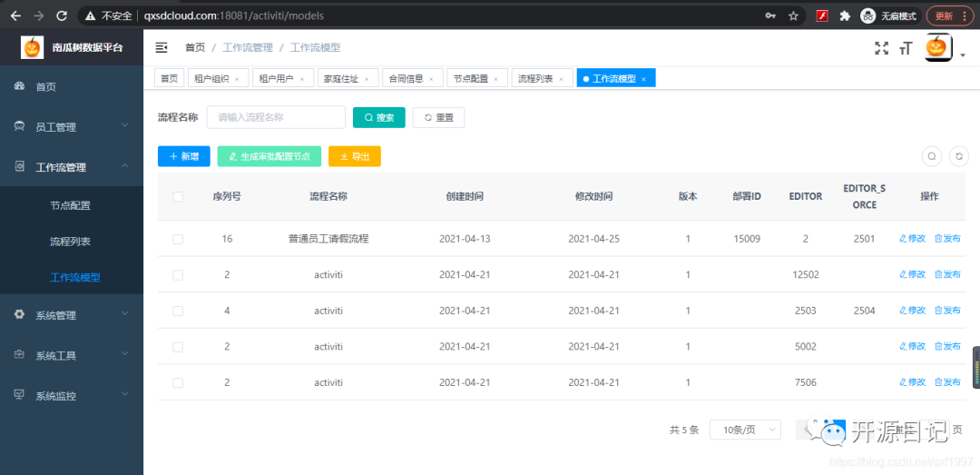Show or hide search with magnifier circle icon

point(932,156)
